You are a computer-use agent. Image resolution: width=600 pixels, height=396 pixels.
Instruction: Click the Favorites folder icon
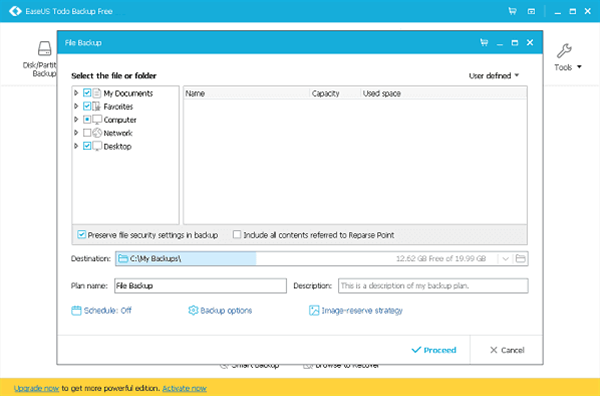[97, 106]
